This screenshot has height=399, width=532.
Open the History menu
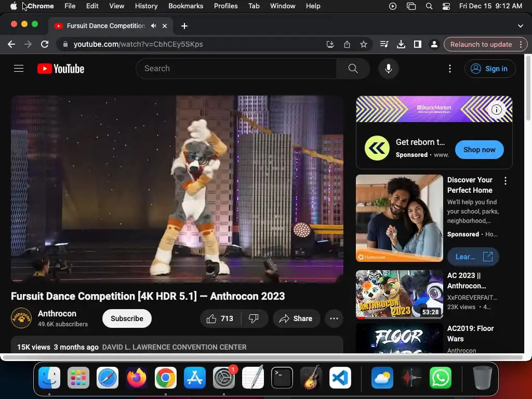click(146, 6)
